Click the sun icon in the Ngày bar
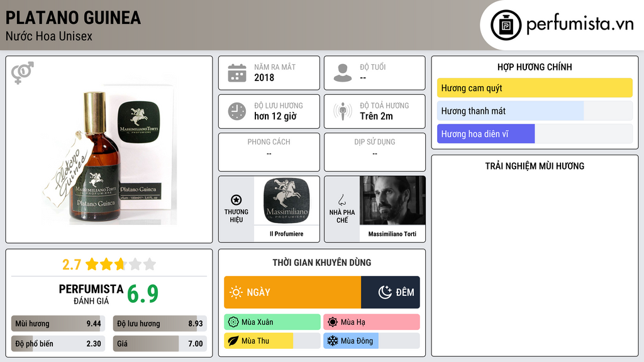The height and width of the screenshot is (362, 644). click(236, 292)
